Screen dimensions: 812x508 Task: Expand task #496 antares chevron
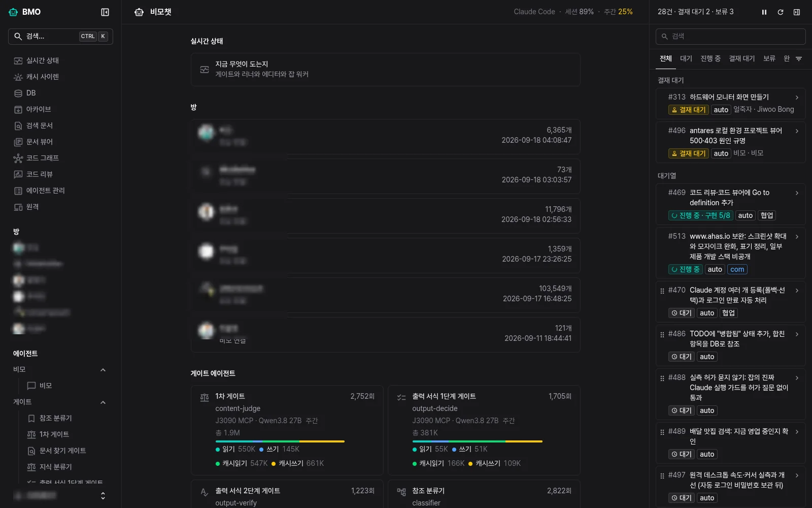[797, 131]
